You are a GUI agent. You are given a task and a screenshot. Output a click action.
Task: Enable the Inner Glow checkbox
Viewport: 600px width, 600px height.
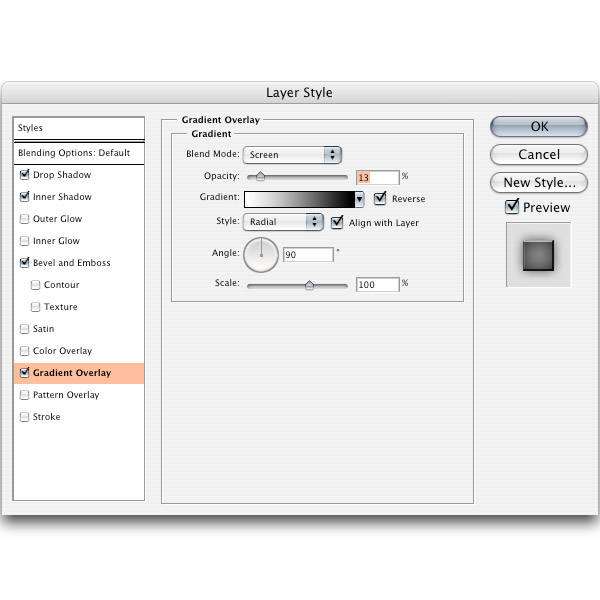(x=24, y=241)
